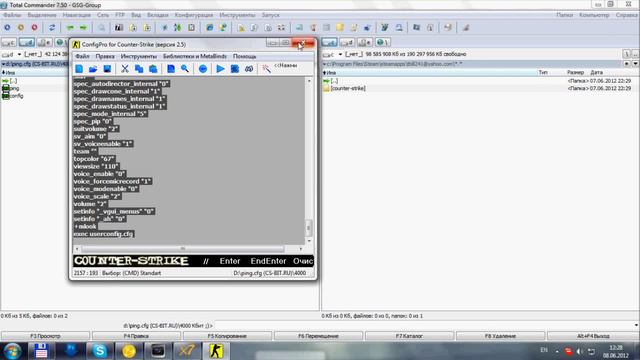Image resolution: width=640 pixels, height=360 pixels.
Task: Click the green right arrow in Total Commander toolbar
Action: [x=83, y=28]
